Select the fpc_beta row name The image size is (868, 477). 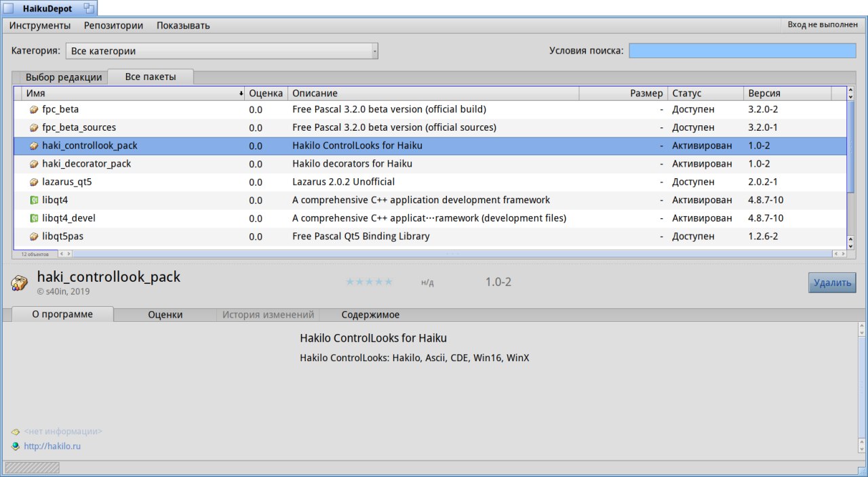(x=60, y=109)
